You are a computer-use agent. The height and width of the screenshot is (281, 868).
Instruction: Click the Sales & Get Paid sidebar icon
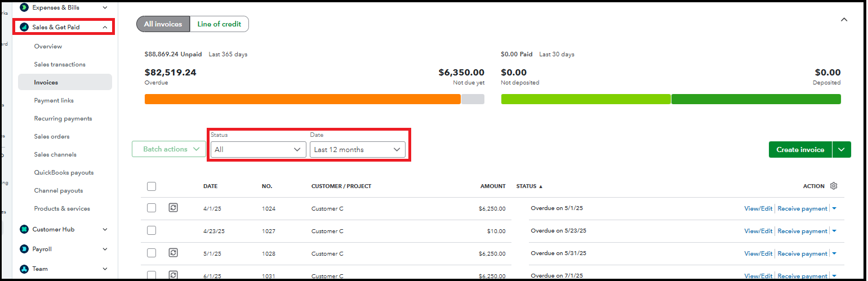[24, 27]
